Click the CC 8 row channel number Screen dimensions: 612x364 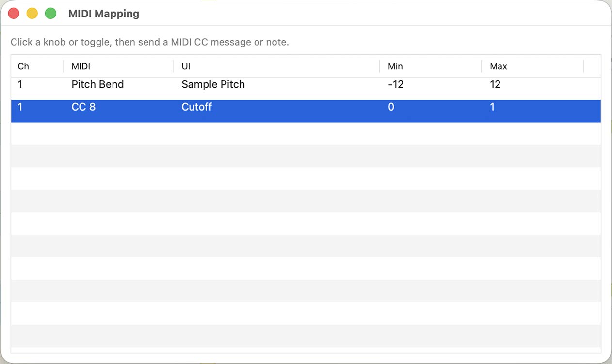pos(20,107)
